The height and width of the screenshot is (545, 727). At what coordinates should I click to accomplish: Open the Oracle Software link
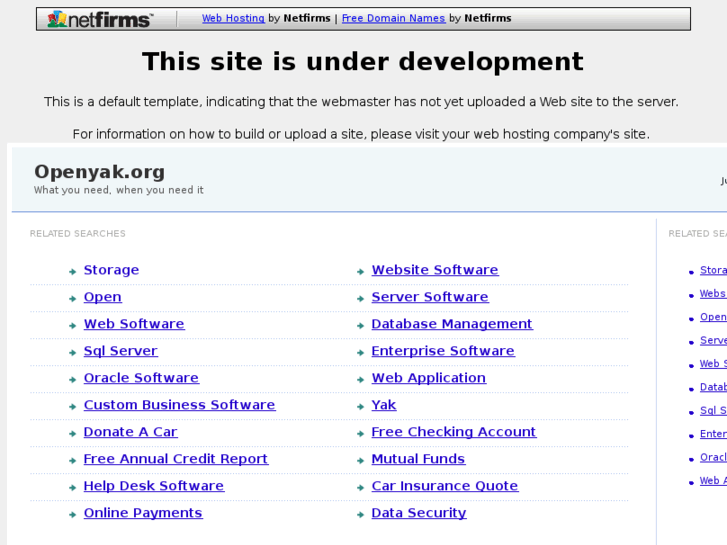(141, 378)
